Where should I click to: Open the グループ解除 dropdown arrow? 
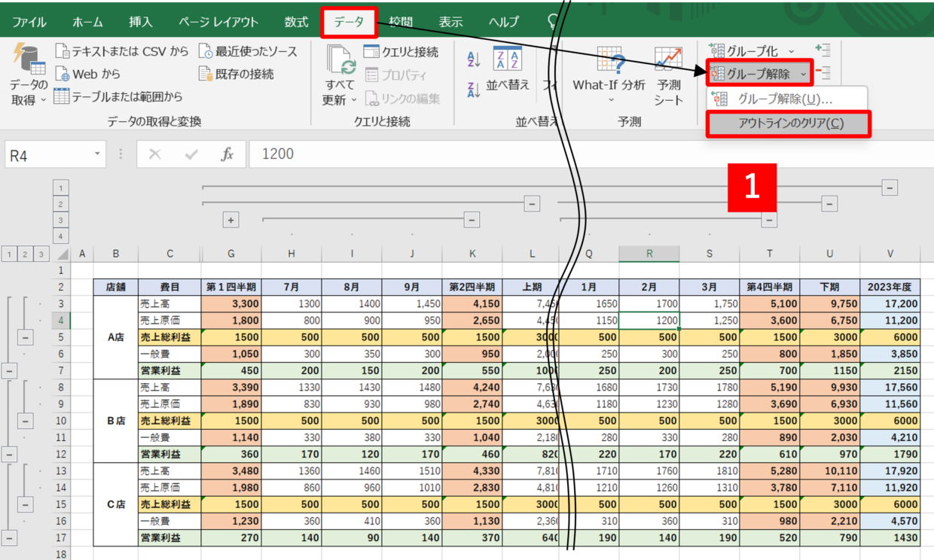coord(804,74)
